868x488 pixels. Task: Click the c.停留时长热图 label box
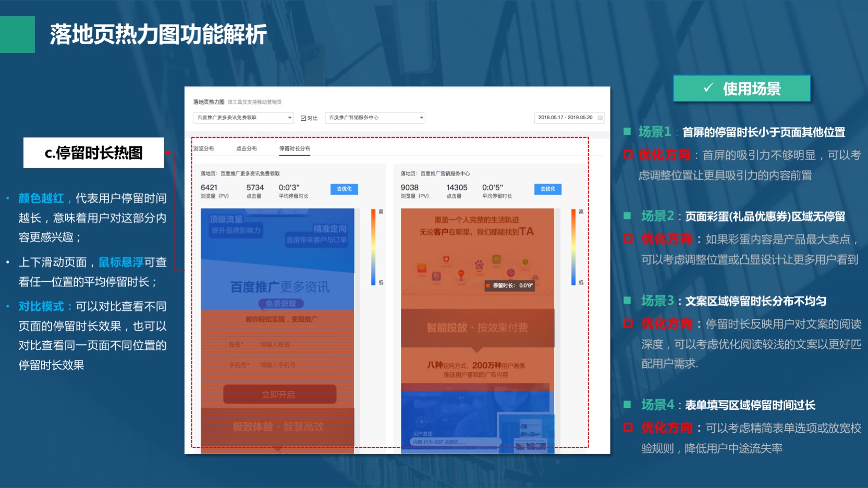pos(94,153)
